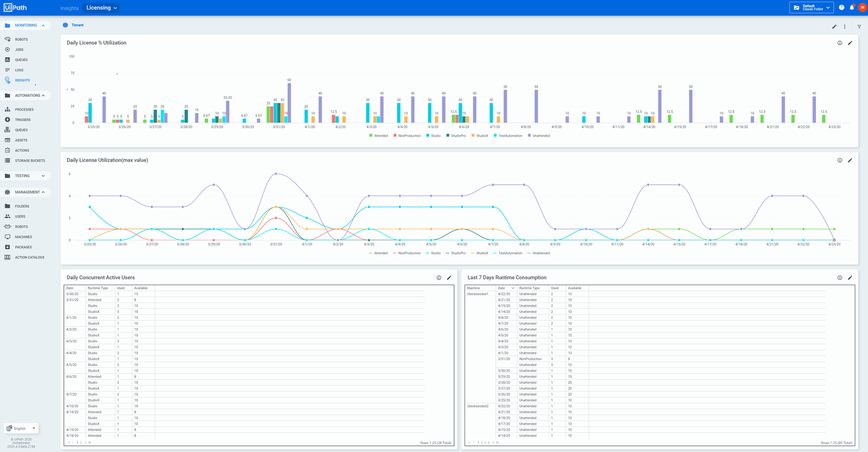Collapse the Monitoring section

pyautogui.click(x=43, y=25)
